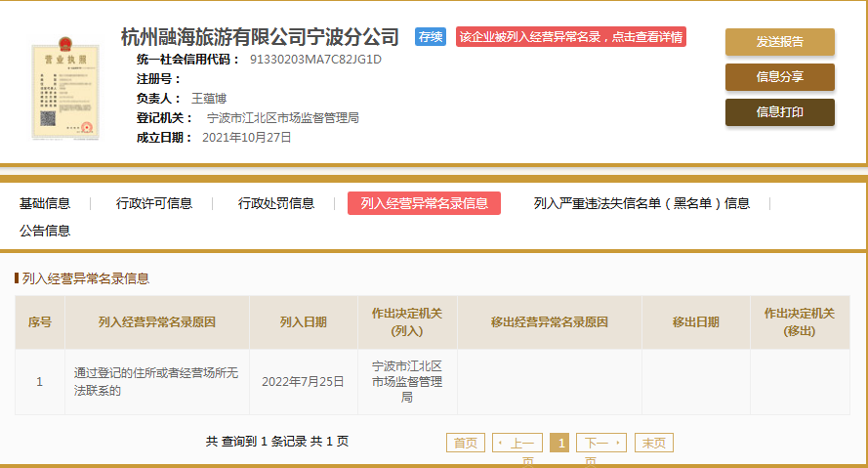Switch to the 基础信息 tab

[x=45, y=203]
